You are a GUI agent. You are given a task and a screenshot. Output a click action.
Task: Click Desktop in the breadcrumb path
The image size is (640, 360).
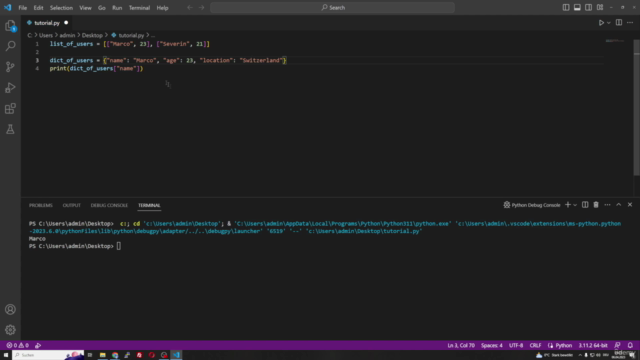[x=92, y=36]
